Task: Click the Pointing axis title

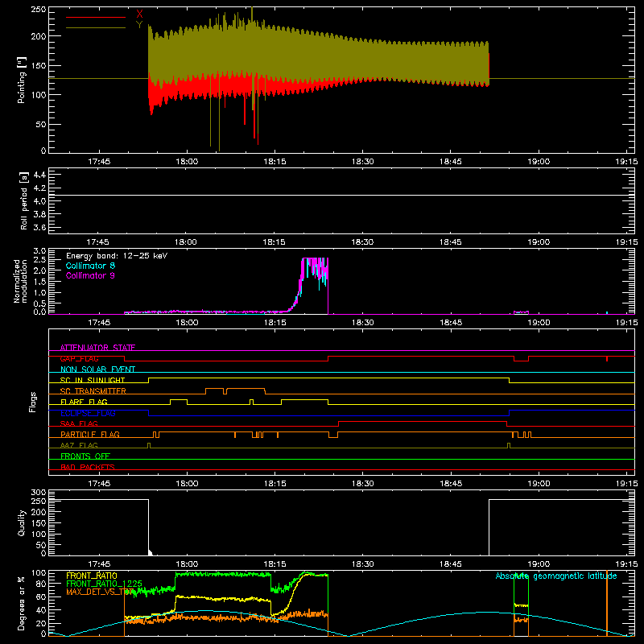Action: [x=22, y=80]
